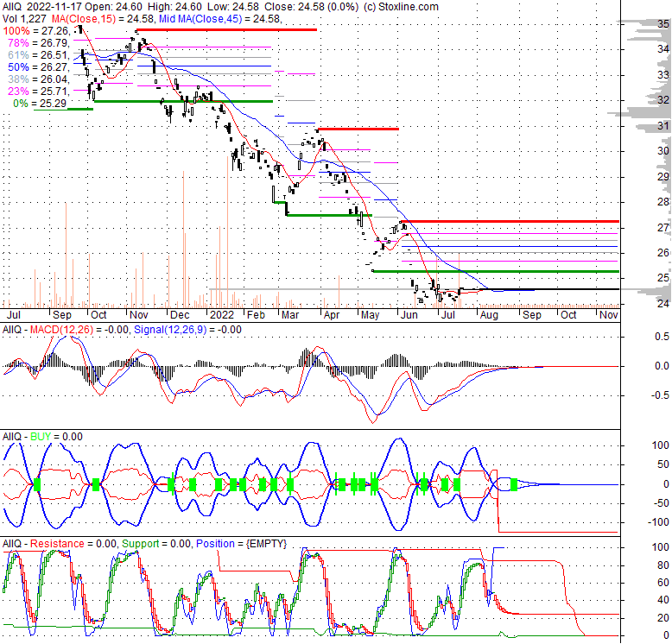Image resolution: width=672 pixels, height=644 pixels.
Task: Click the price axis value 27
Action: point(663,227)
